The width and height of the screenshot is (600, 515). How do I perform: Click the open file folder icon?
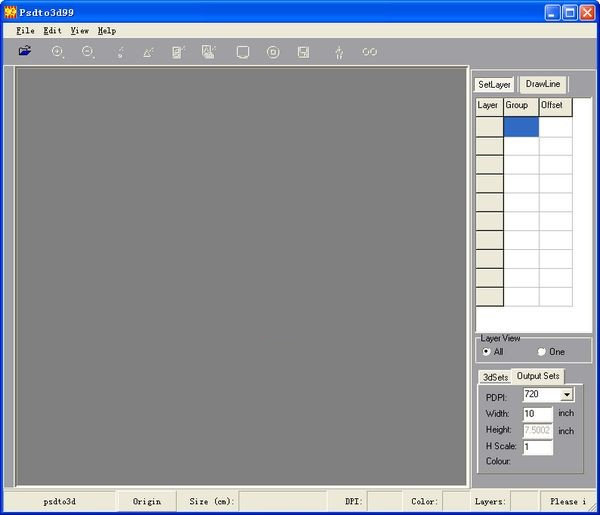(x=25, y=51)
